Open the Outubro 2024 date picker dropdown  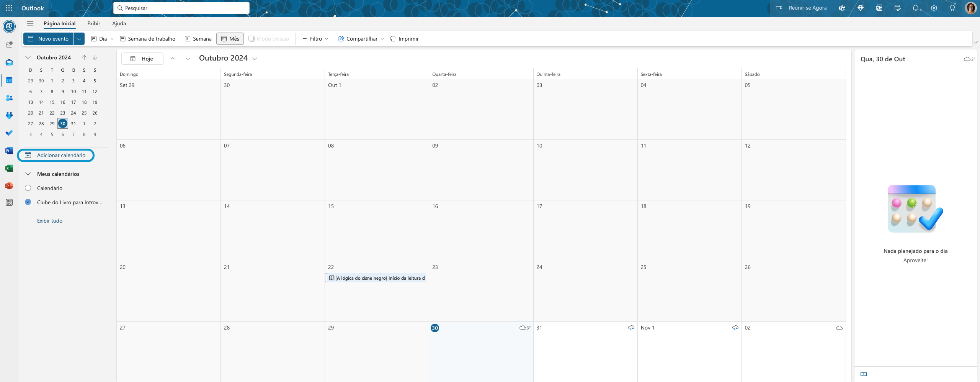[x=255, y=58]
